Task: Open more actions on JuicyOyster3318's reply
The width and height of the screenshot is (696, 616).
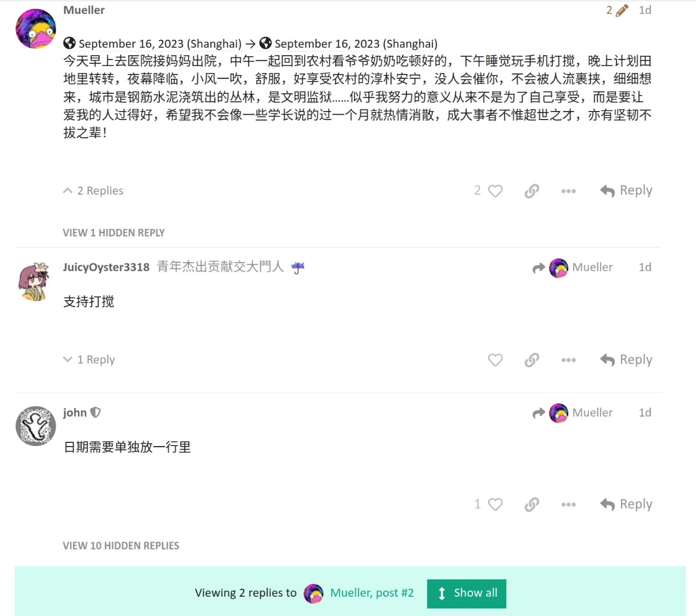Action: click(568, 360)
